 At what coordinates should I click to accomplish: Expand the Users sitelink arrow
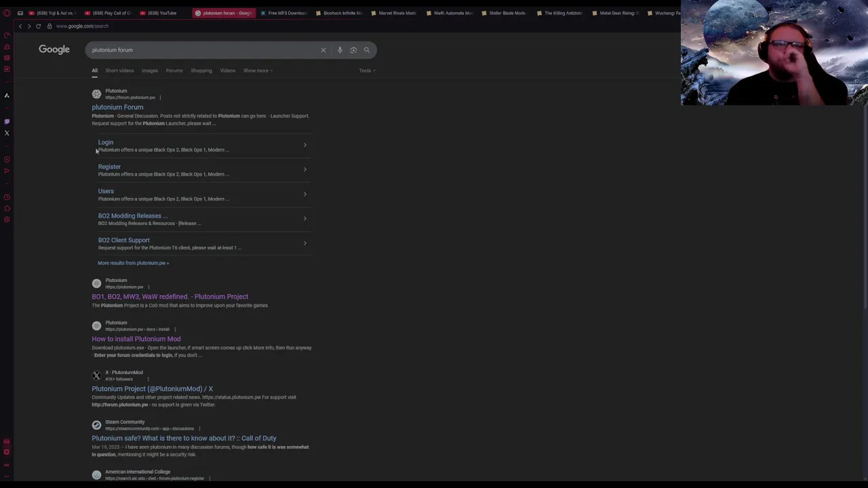304,194
